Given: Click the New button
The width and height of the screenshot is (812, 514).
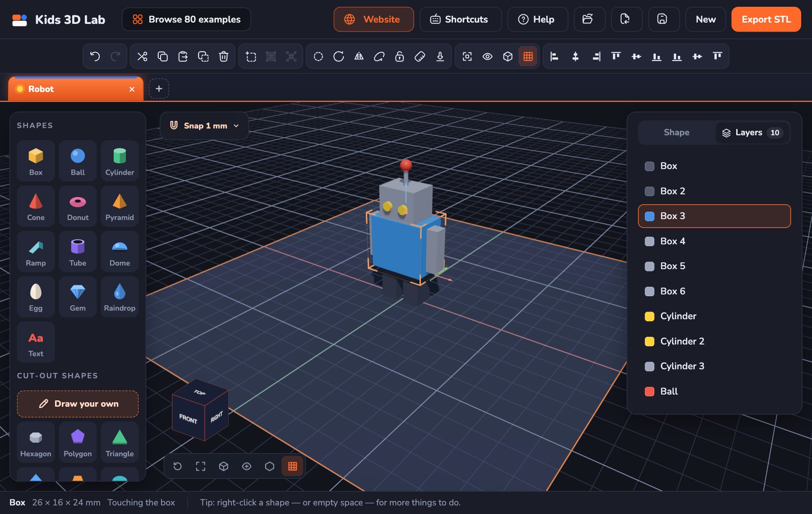Looking at the screenshot, I should [706, 19].
